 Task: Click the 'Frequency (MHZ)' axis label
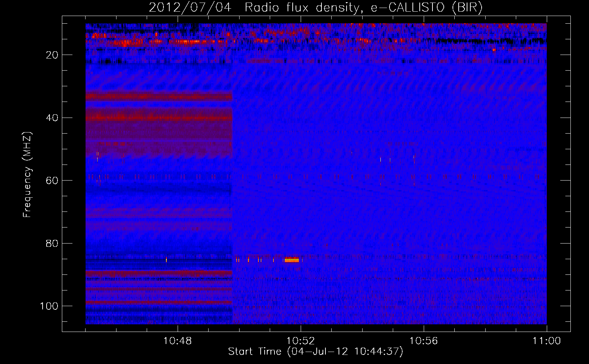27,175
